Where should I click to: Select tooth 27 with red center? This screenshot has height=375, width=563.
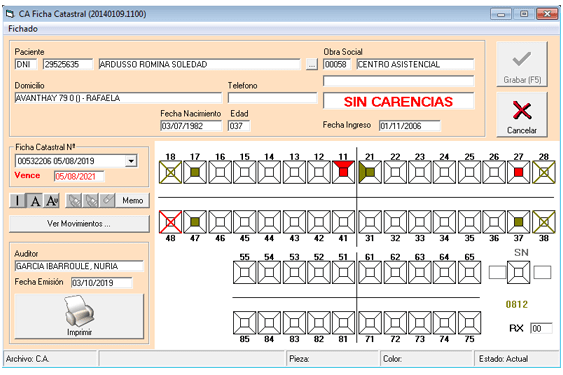(x=518, y=172)
